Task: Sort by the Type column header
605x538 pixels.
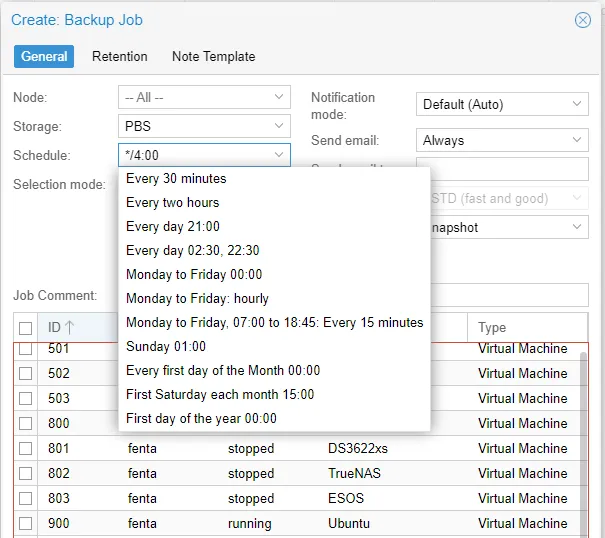Action: [527, 327]
